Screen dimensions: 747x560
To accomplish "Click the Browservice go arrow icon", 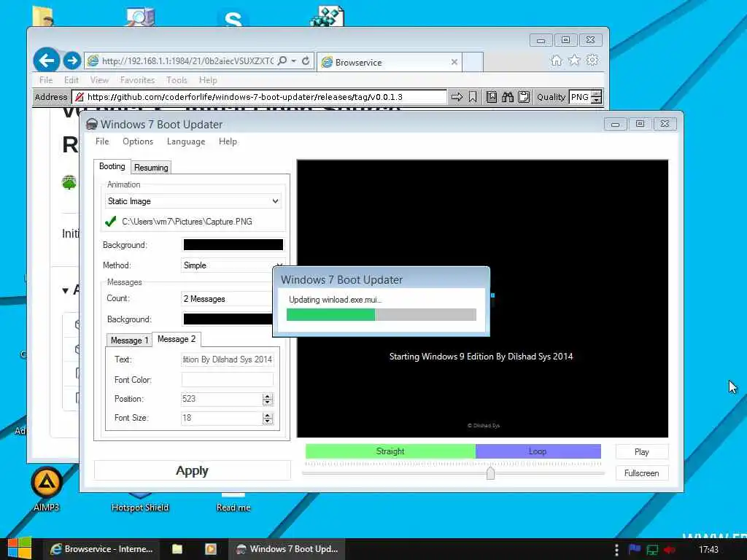I will tap(457, 97).
